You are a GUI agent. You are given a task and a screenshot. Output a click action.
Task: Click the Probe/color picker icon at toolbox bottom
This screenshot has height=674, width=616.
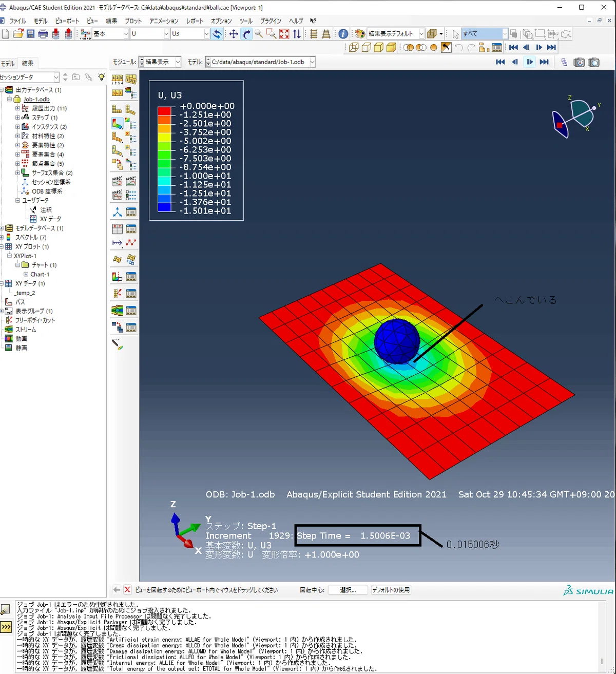pos(118,344)
